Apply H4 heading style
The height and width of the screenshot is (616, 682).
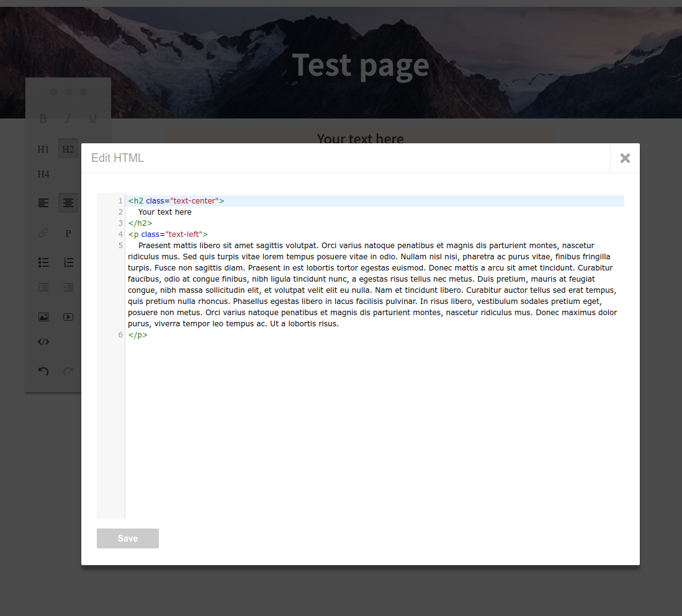(x=43, y=174)
